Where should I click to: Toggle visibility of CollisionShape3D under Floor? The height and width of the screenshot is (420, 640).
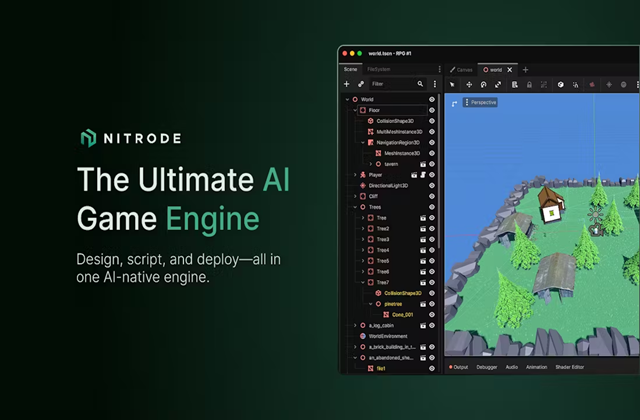tap(432, 121)
